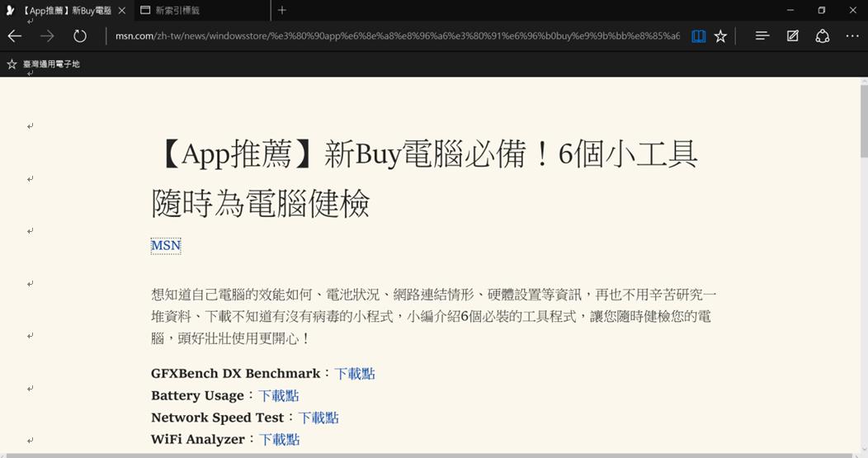The image size is (868, 458).
Task: Open the MSN source link
Action: tap(166, 245)
